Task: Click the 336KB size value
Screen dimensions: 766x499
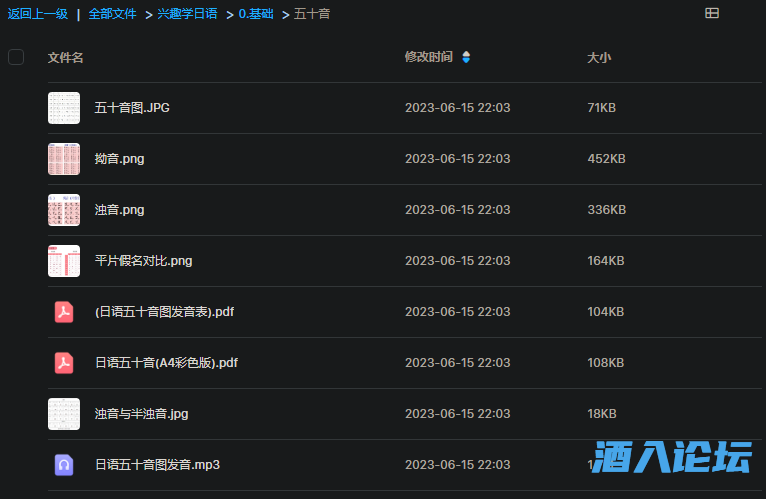Action: pyautogui.click(x=607, y=210)
